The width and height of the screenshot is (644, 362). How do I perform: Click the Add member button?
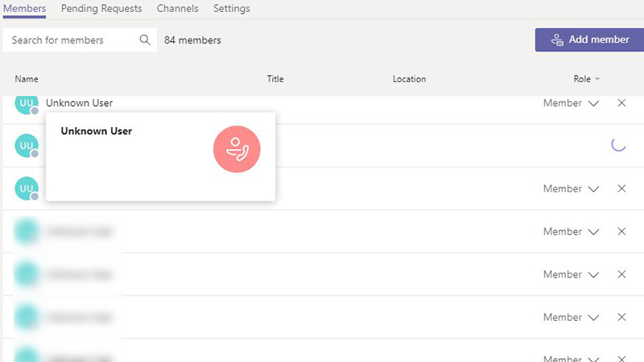(589, 39)
